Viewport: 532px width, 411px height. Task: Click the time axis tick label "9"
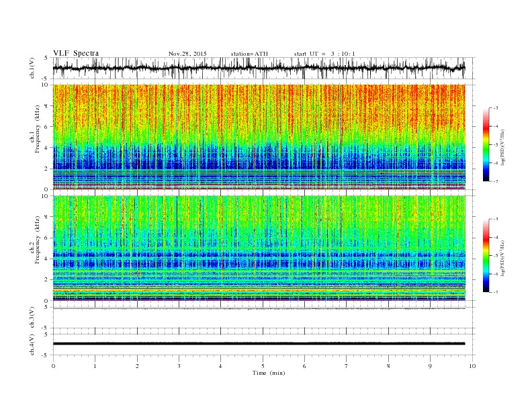pos(430,366)
